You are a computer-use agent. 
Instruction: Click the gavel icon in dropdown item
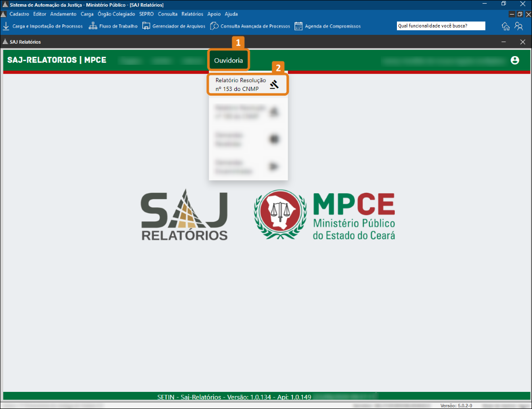[274, 85]
